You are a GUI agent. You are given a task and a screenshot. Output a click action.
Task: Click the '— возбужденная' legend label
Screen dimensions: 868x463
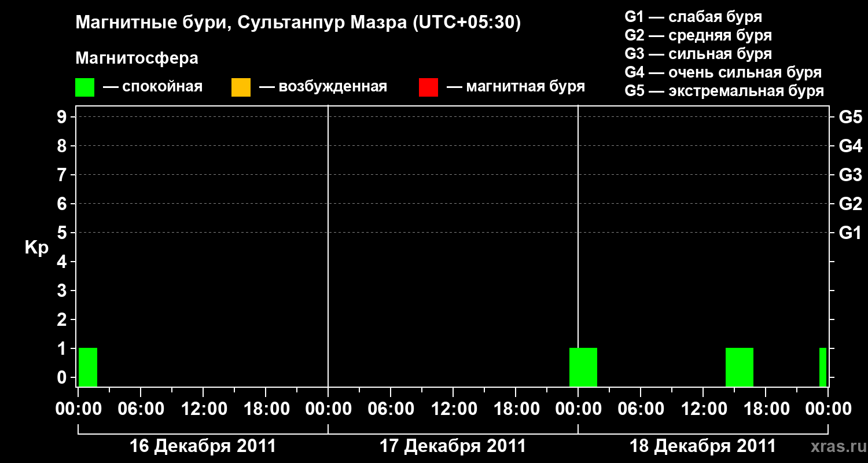[x=323, y=87]
